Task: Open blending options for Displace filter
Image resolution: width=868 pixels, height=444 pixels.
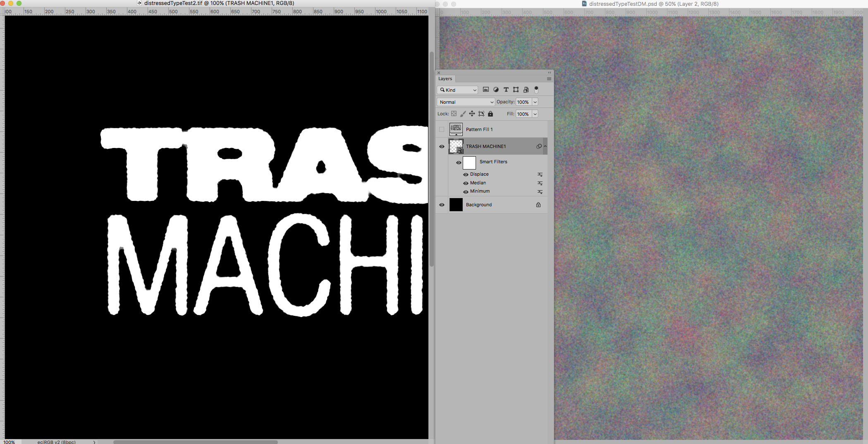Action: point(540,174)
